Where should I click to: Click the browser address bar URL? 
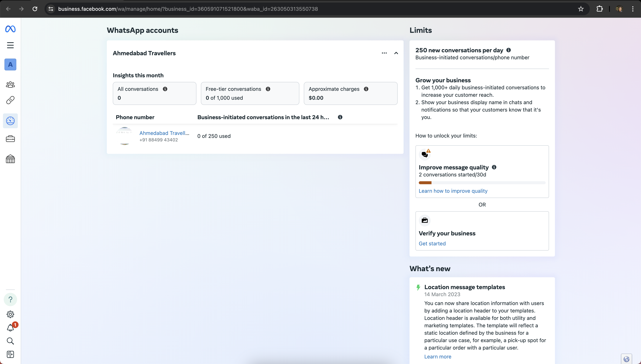pos(188,9)
